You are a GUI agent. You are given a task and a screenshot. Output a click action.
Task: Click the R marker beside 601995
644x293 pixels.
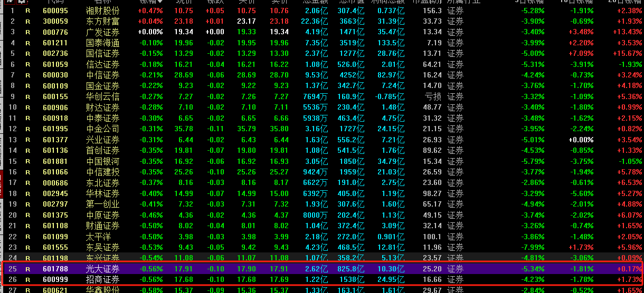[28, 129]
